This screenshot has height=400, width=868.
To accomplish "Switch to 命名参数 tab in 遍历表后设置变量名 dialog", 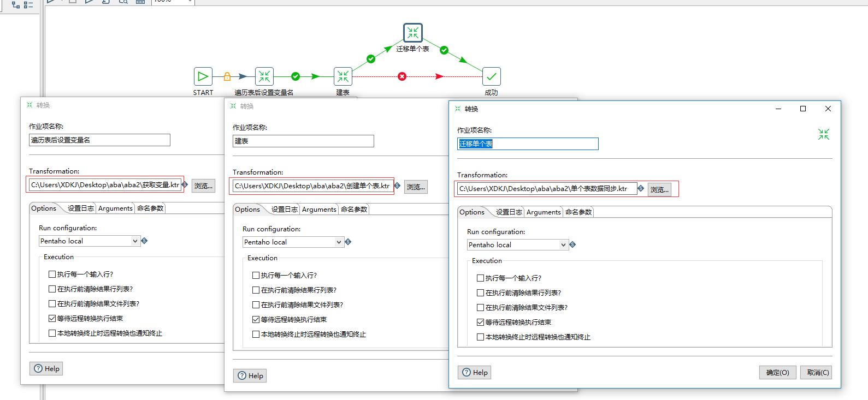I will [x=150, y=208].
